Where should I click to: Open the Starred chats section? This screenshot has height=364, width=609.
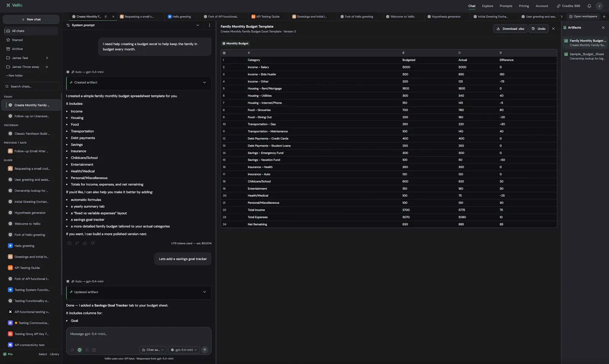pyautogui.click(x=30, y=40)
